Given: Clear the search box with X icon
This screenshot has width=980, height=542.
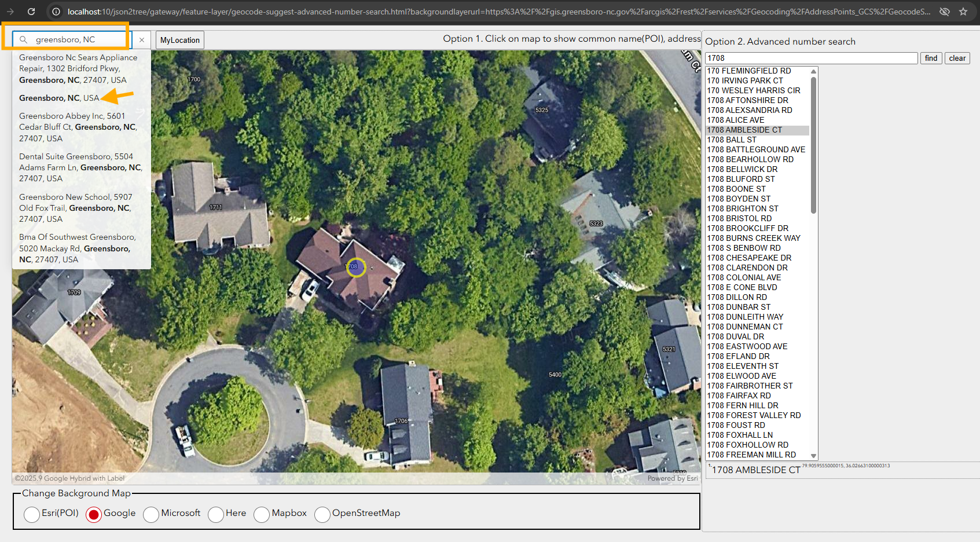Looking at the screenshot, I should coord(142,40).
